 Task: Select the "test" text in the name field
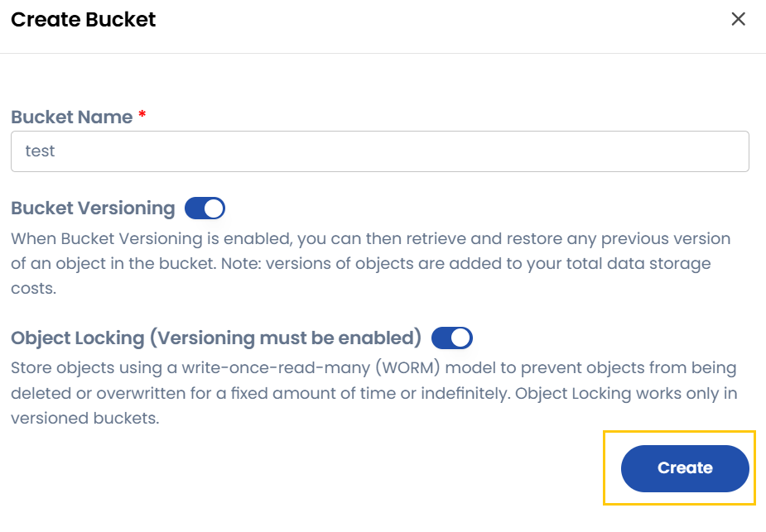(x=41, y=151)
